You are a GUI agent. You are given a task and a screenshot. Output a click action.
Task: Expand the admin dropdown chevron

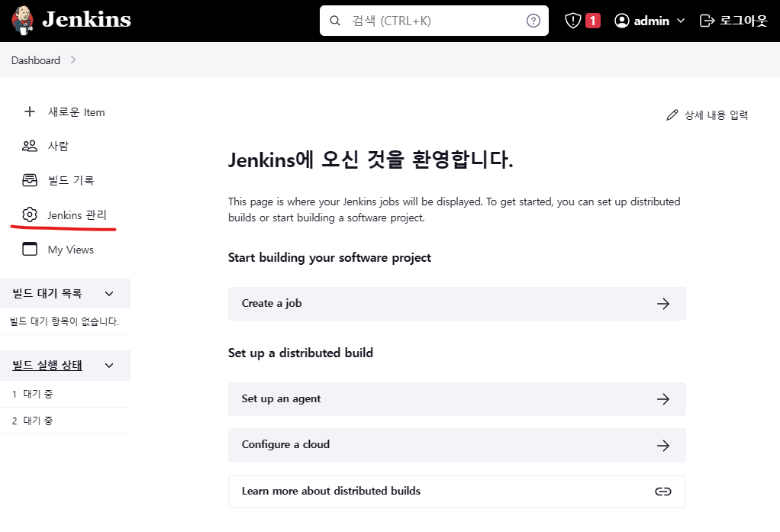681,21
